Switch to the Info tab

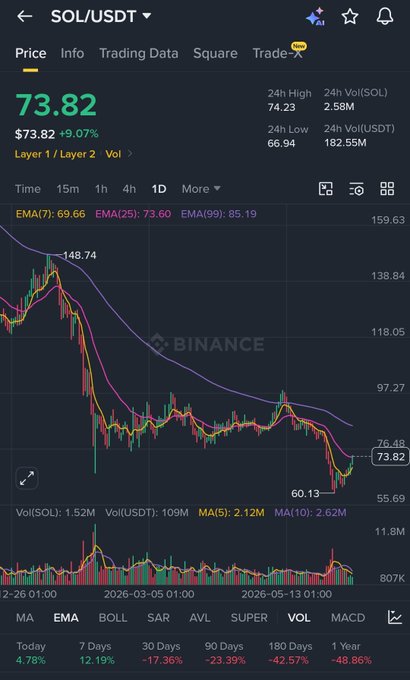point(72,53)
